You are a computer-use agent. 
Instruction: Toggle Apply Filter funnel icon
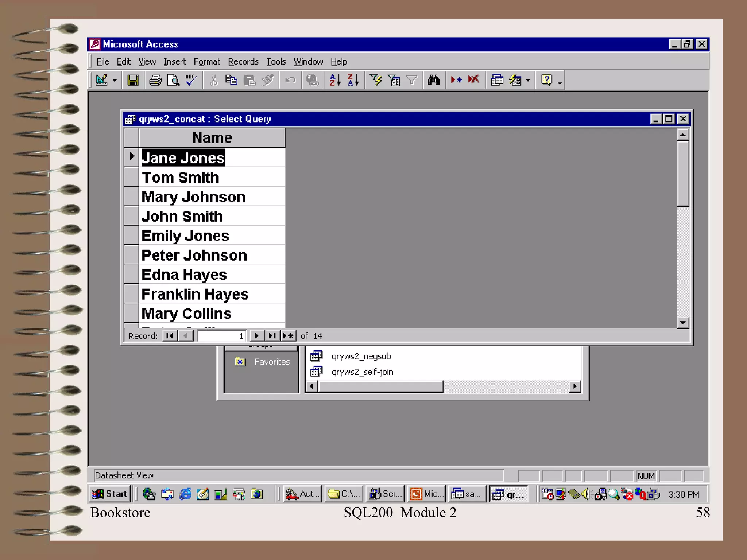tap(411, 80)
